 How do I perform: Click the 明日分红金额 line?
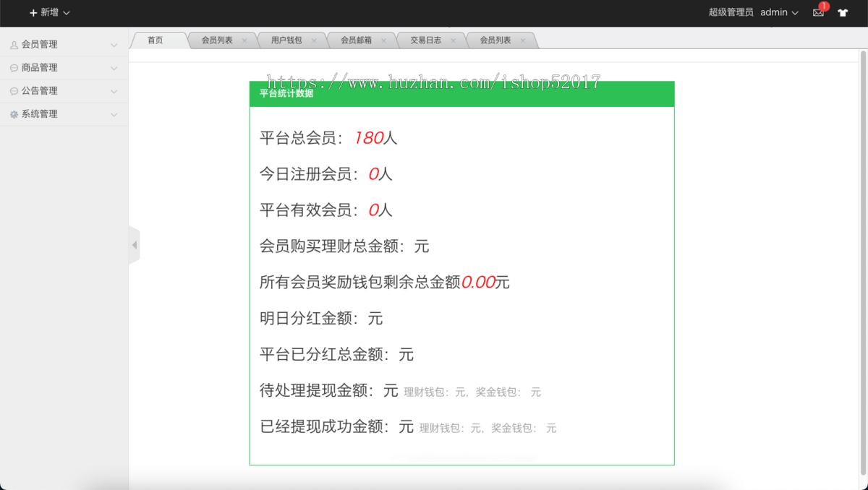(x=321, y=319)
